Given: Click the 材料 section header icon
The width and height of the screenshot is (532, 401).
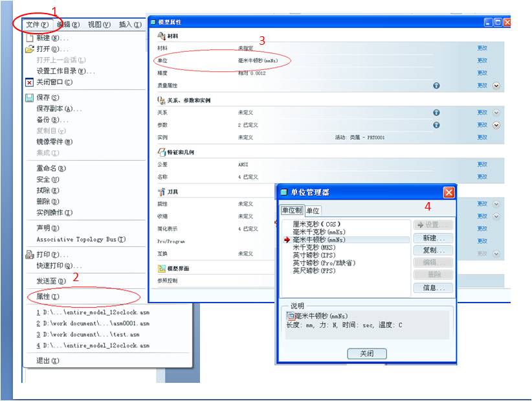Looking at the screenshot, I should pos(162,36).
